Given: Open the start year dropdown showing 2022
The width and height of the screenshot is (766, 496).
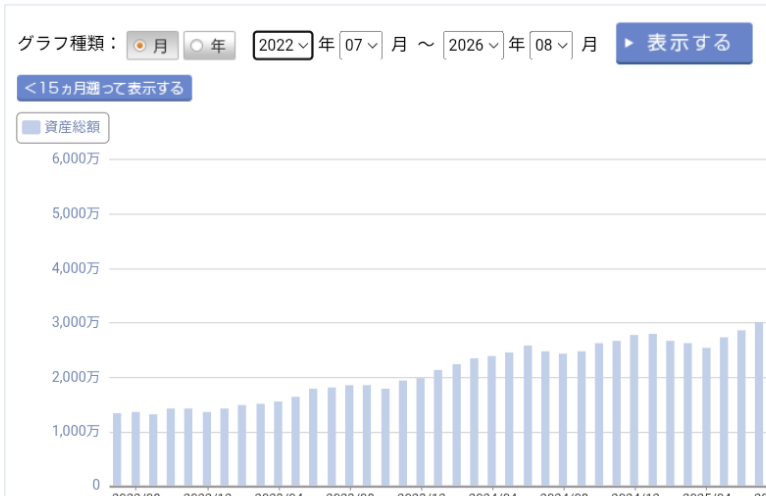Looking at the screenshot, I should pos(283,45).
